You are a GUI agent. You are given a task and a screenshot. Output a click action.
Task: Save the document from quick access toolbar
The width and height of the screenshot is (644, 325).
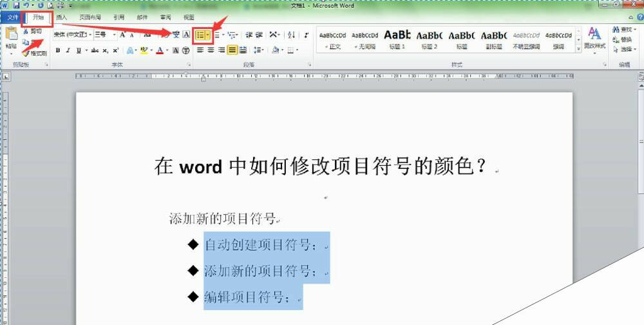tap(16, 5)
